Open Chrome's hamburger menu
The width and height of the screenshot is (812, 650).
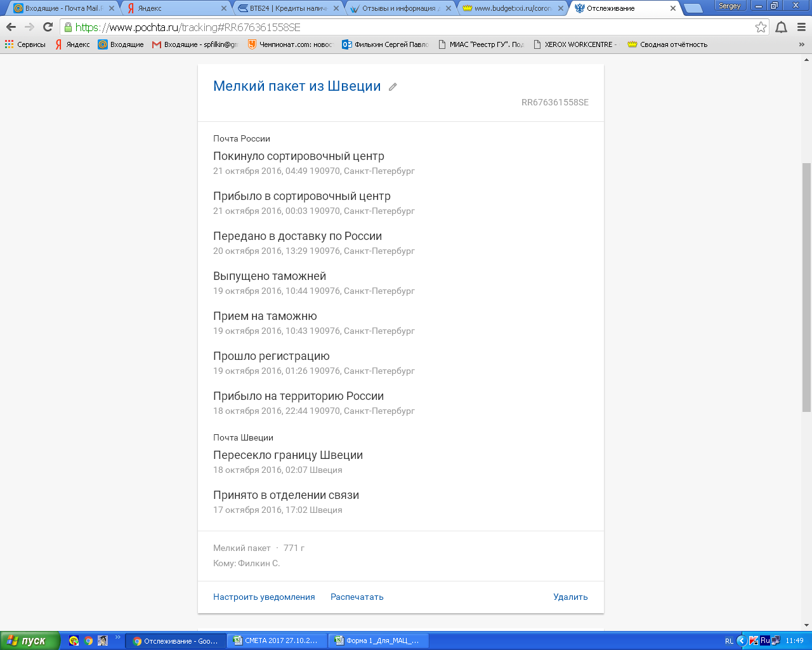pos(801,27)
